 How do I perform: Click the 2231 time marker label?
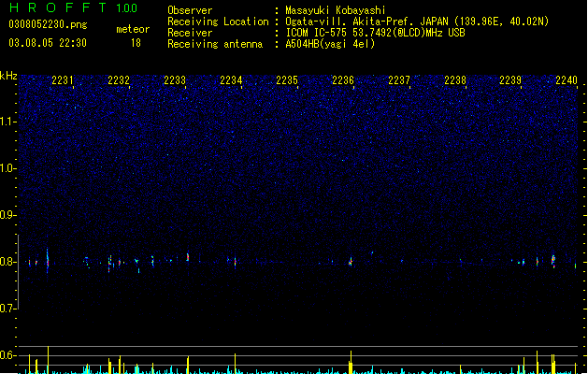coord(63,80)
